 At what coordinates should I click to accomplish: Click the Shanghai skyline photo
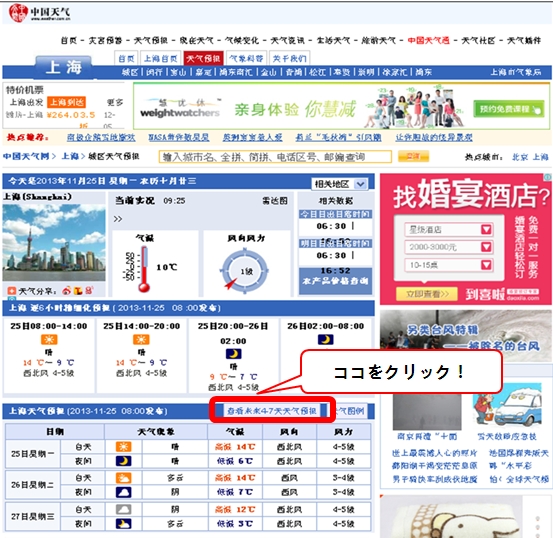click(x=54, y=242)
